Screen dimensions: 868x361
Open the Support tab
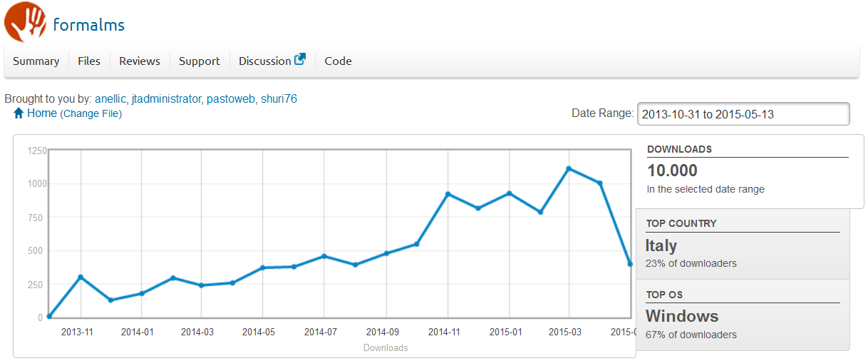pos(200,61)
